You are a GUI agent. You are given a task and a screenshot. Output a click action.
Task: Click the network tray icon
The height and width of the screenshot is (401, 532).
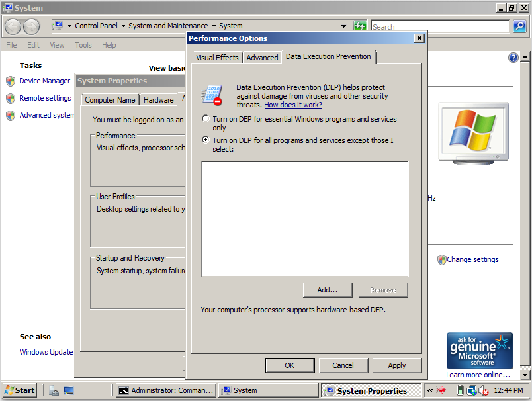(472, 391)
